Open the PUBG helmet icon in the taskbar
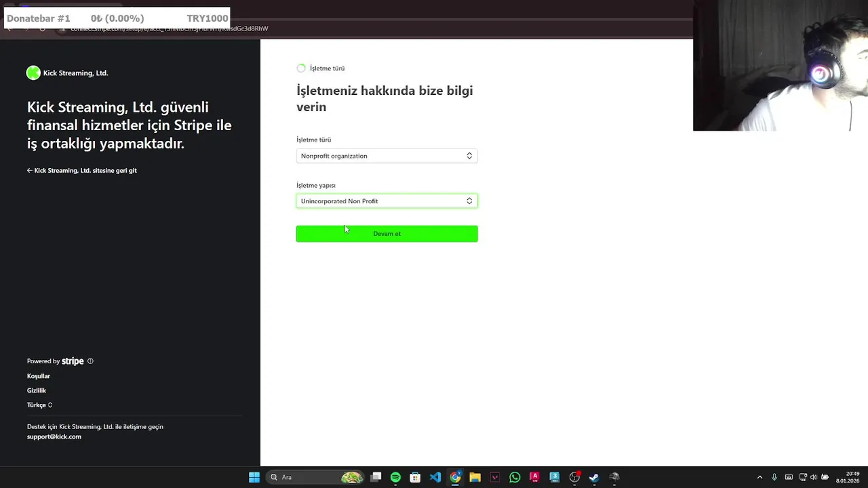 (614, 477)
